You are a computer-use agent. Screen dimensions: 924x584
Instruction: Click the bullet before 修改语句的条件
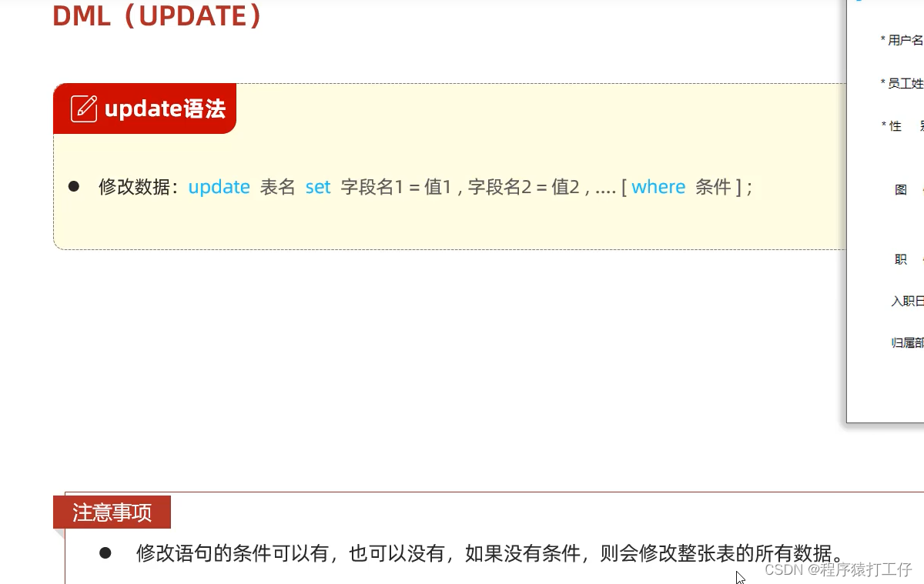pyautogui.click(x=105, y=552)
